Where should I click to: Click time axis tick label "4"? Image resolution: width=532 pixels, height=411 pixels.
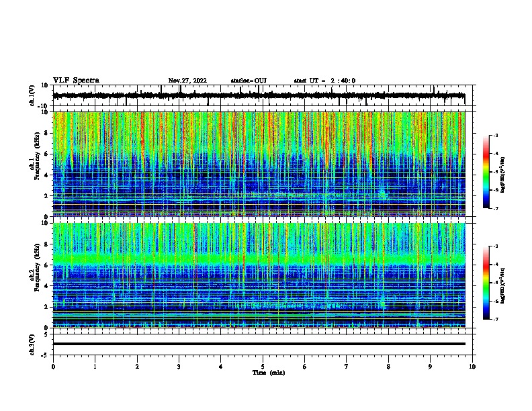tap(221, 367)
